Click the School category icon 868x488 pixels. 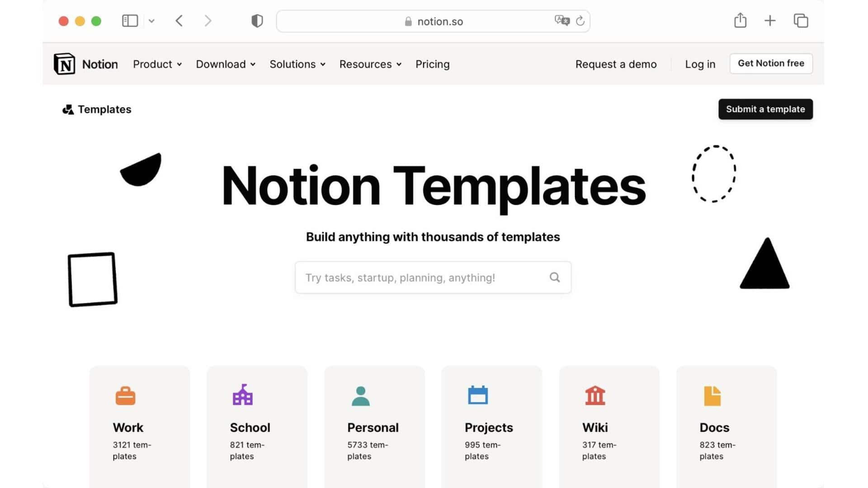(241, 395)
